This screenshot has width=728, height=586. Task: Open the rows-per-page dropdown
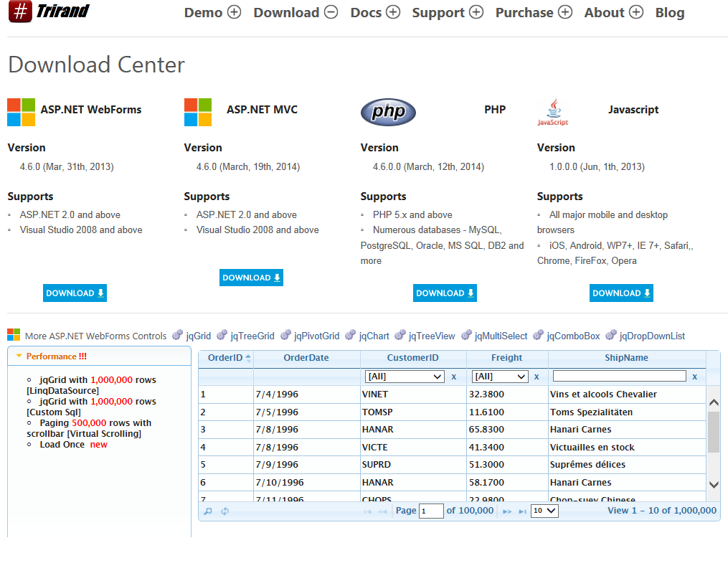click(544, 511)
